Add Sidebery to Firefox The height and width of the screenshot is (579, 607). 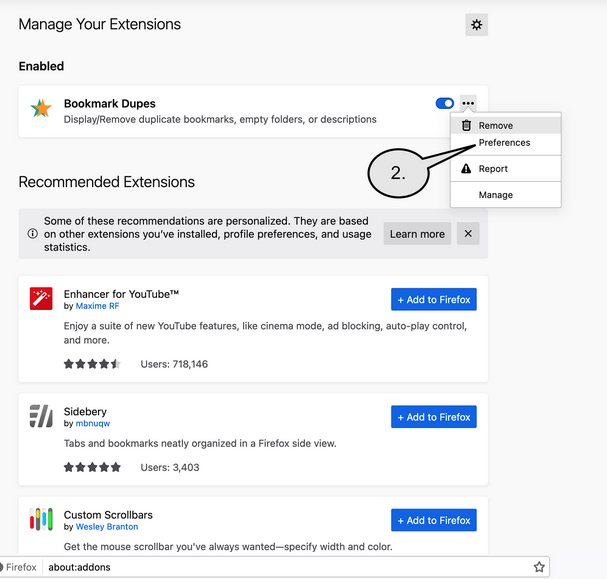[x=434, y=417]
